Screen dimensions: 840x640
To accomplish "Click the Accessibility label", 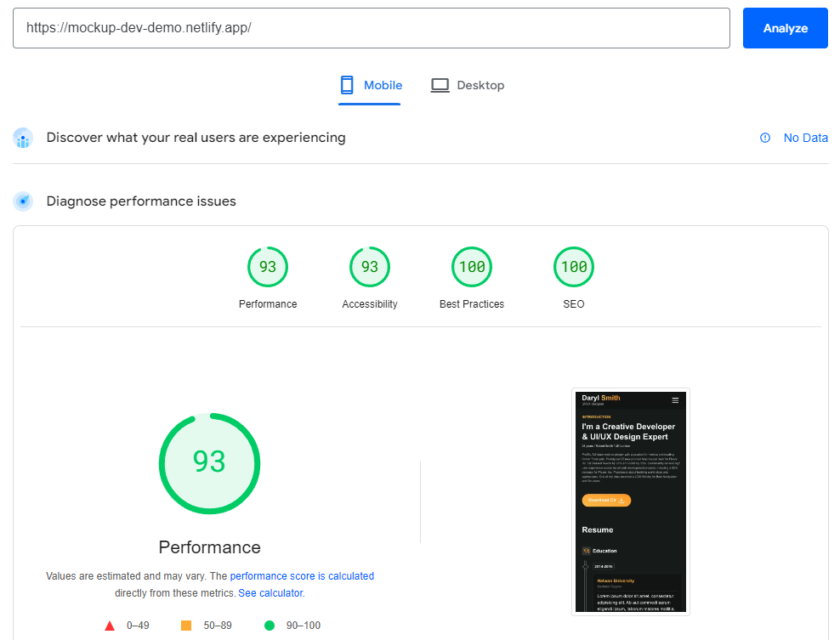I will tap(370, 304).
